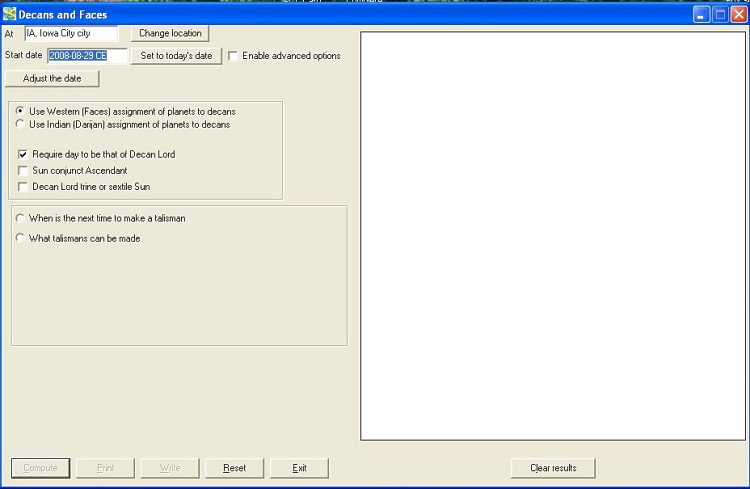Click the Reset button
The height and width of the screenshot is (489, 750).
coord(234,468)
